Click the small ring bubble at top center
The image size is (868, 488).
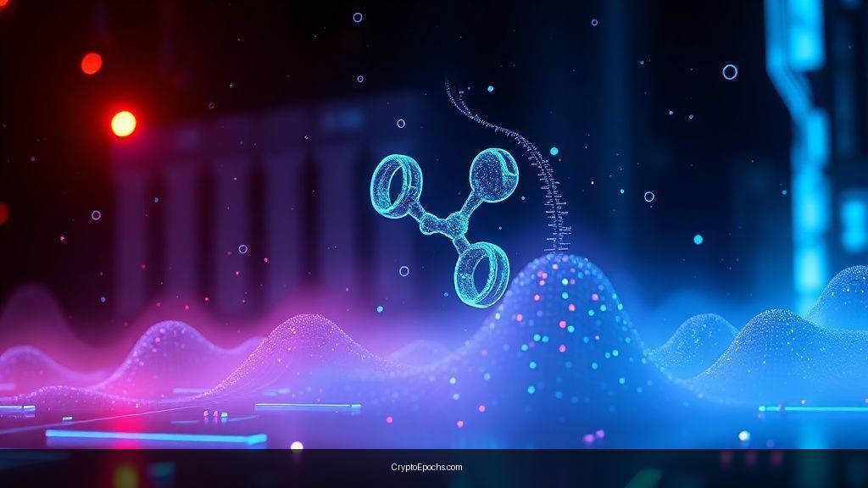click(x=357, y=17)
